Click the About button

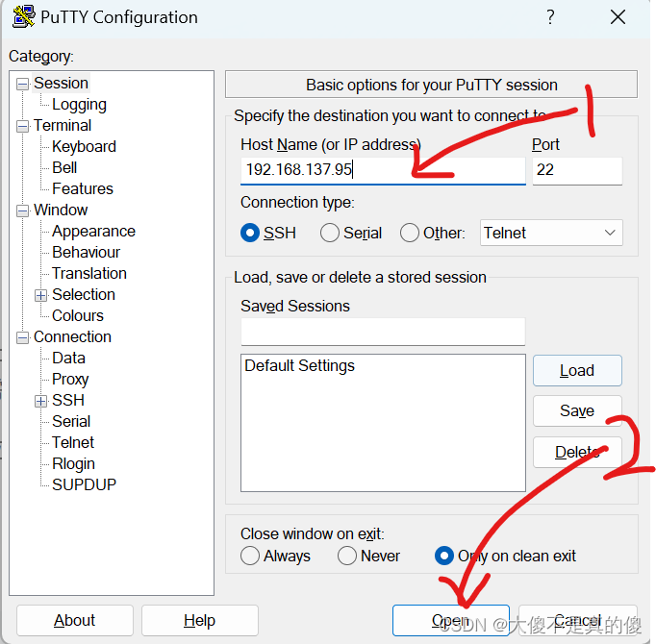click(75, 621)
